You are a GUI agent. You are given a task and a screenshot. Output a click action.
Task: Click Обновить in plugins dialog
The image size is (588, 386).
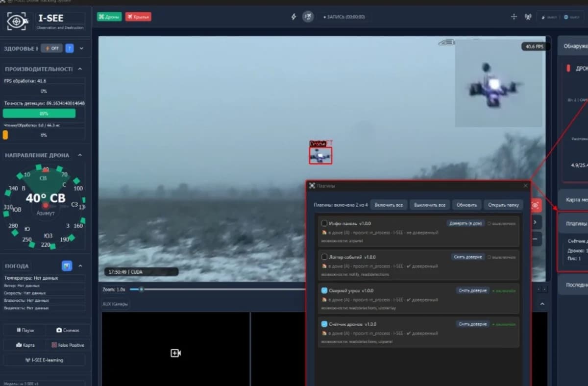click(466, 205)
